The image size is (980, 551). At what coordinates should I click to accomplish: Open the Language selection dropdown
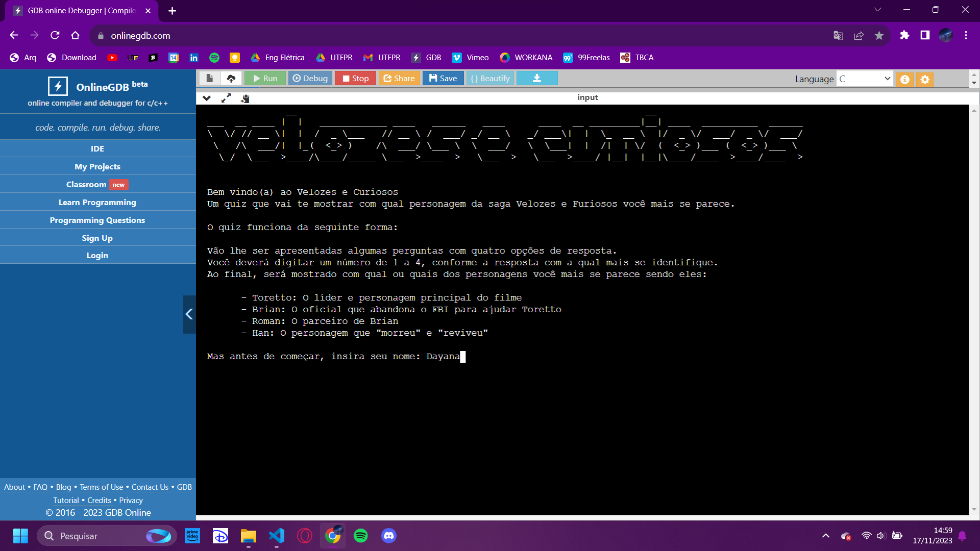[x=865, y=79]
